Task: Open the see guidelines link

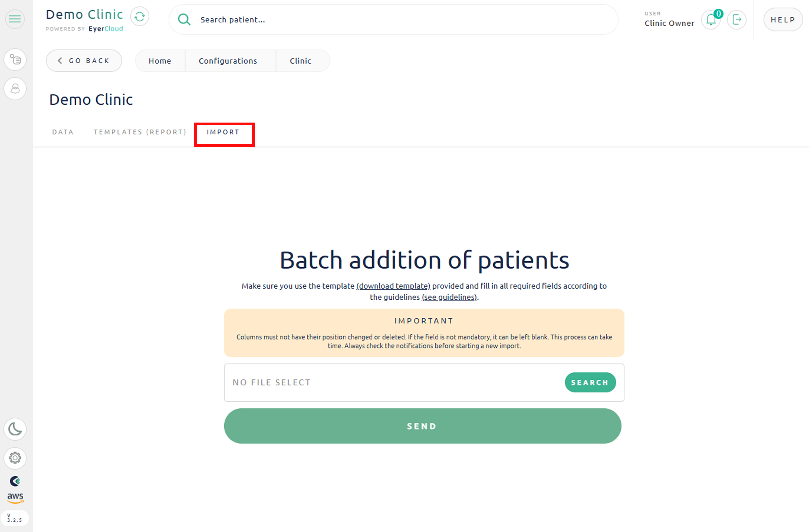Action: (x=449, y=297)
